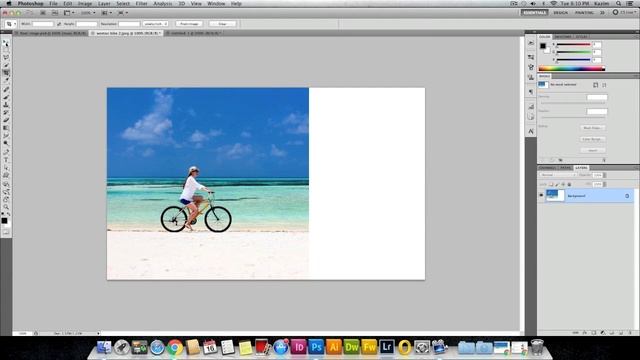Switch to the Channels tab
The height and width of the screenshot is (360, 640).
548,168
